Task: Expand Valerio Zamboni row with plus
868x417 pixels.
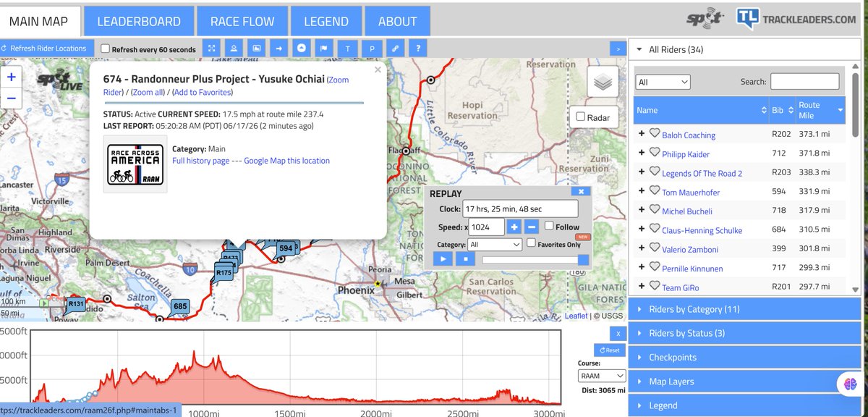Action: click(x=641, y=248)
